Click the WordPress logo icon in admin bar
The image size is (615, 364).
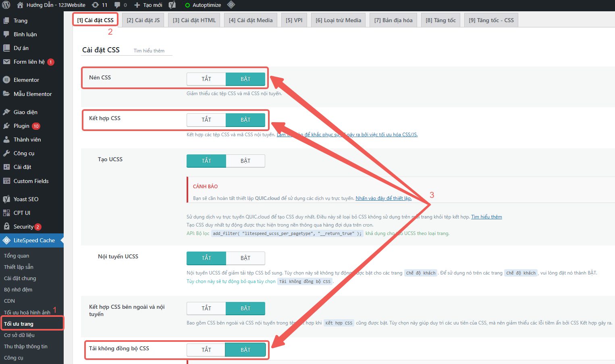tap(6, 5)
